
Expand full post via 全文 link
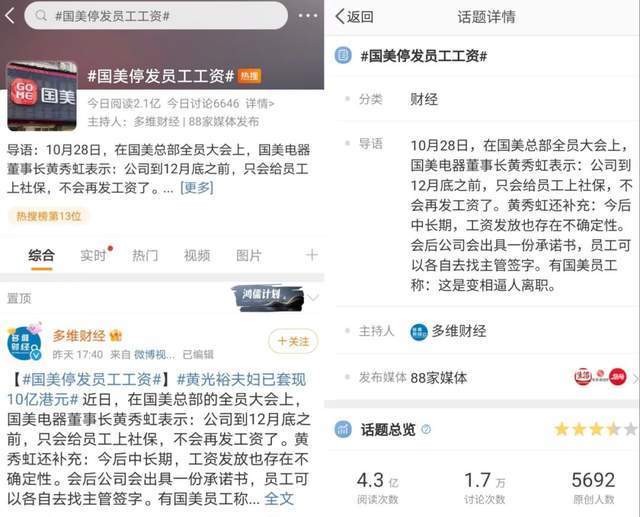coord(279,499)
